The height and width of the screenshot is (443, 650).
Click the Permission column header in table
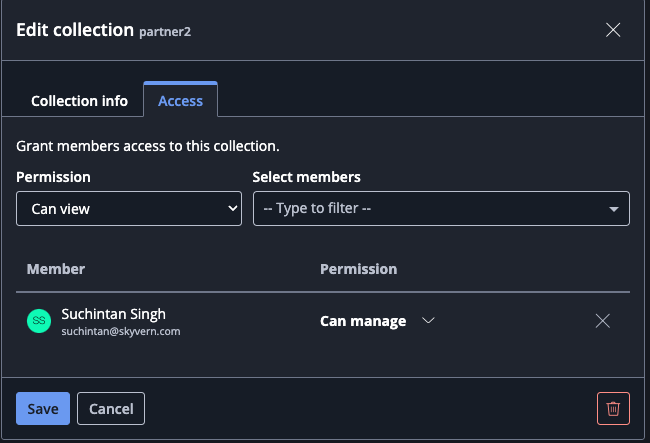pos(358,269)
